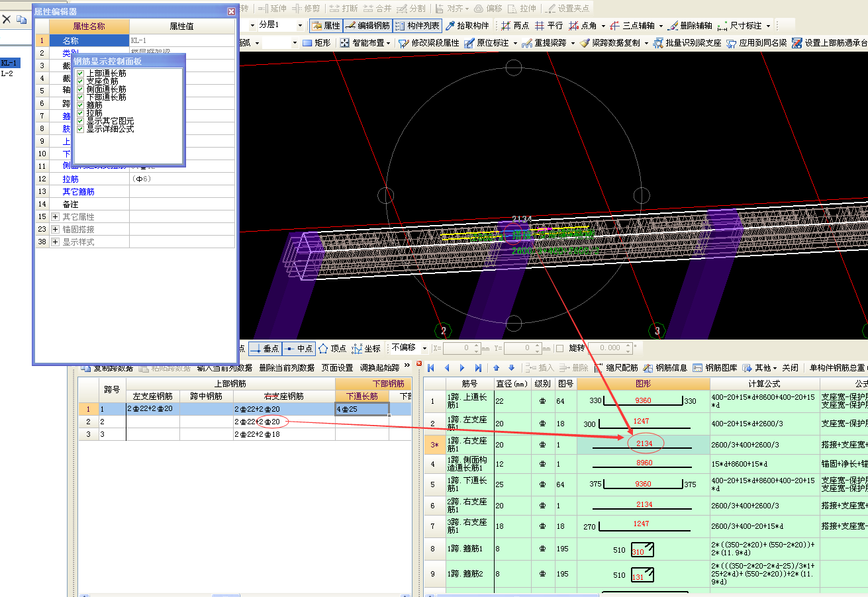Uncheck 箍筋 stirrup checkbox
Viewport: 868px width, 597px height.
pyautogui.click(x=80, y=105)
